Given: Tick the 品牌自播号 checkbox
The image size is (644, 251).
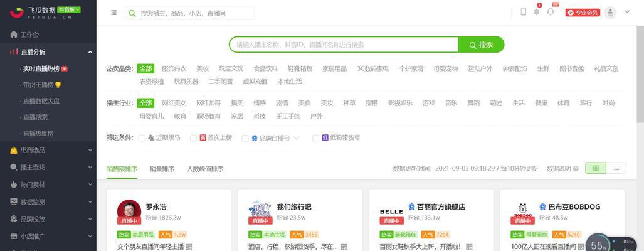Looking at the screenshot, I should tap(245, 138).
